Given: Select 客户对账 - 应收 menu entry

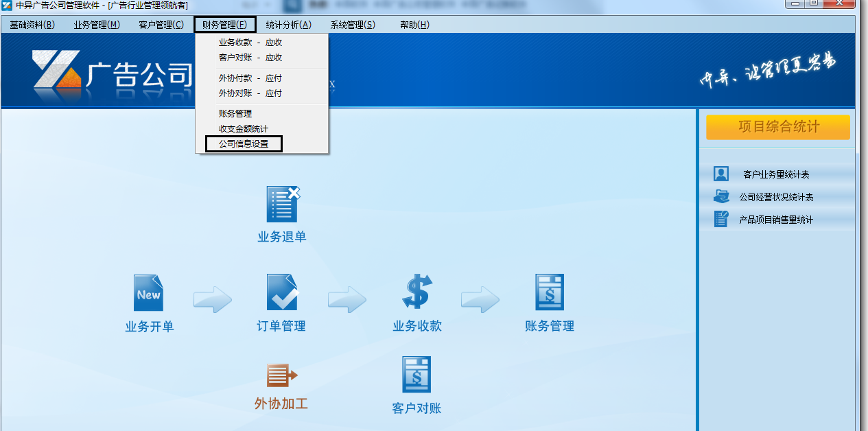Looking at the screenshot, I should coord(261,58).
